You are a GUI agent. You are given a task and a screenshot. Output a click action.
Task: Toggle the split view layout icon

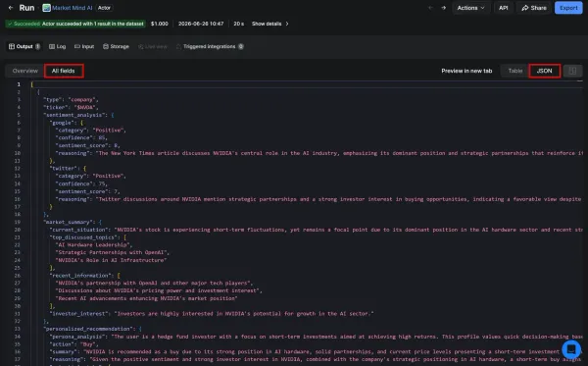572,71
